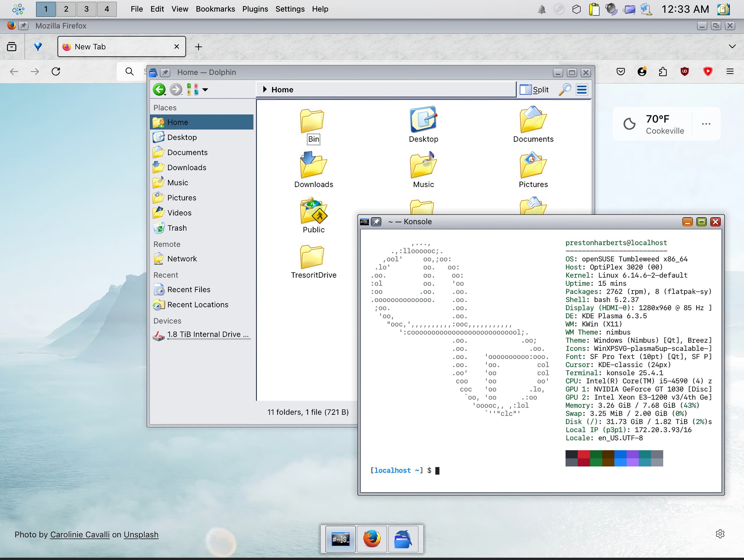Click the Pocket save icon in Firefox
Image resolution: width=744 pixels, height=560 pixels.
620,71
